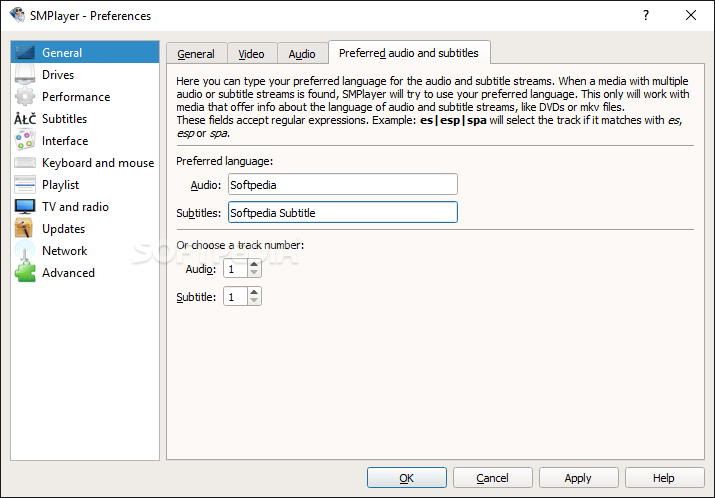The image size is (715, 498).
Task: Open the Advanced preferences section
Action: (85, 272)
